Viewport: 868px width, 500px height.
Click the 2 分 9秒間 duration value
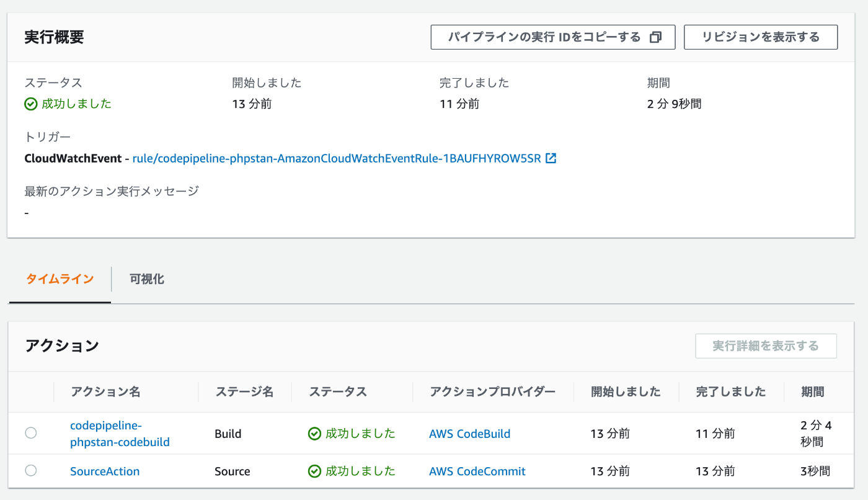(x=674, y=104)
